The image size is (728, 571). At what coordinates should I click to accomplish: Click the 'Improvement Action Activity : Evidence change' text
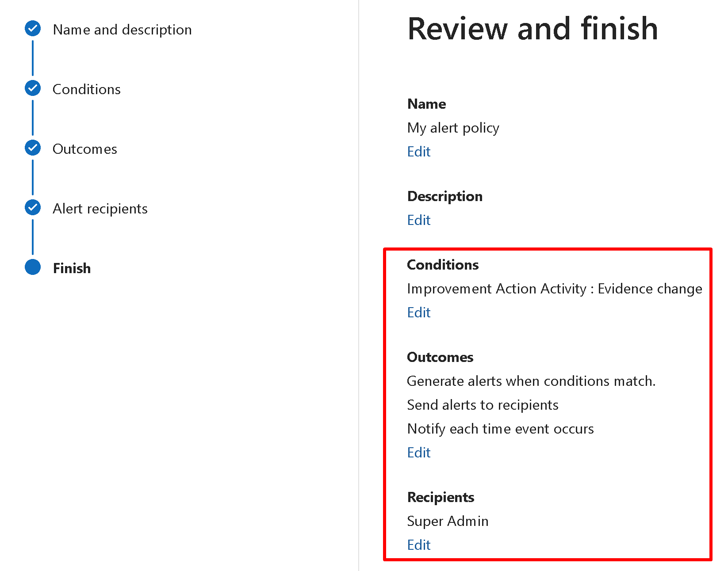click(x=554, y=289)
